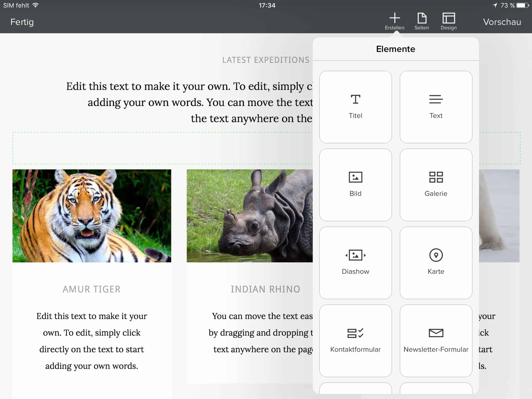The image size is (532, 399).
Task: Open the Design layout icon
Action: tap(449, 18)
